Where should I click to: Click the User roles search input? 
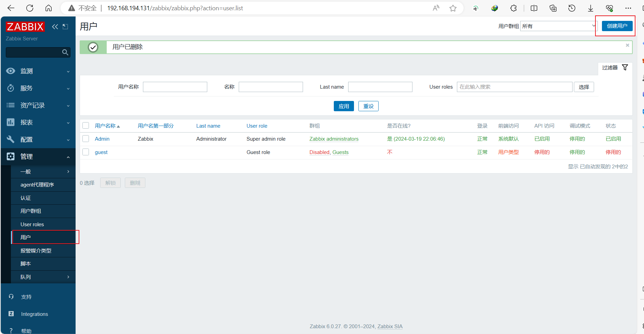[x=514, y=87]
